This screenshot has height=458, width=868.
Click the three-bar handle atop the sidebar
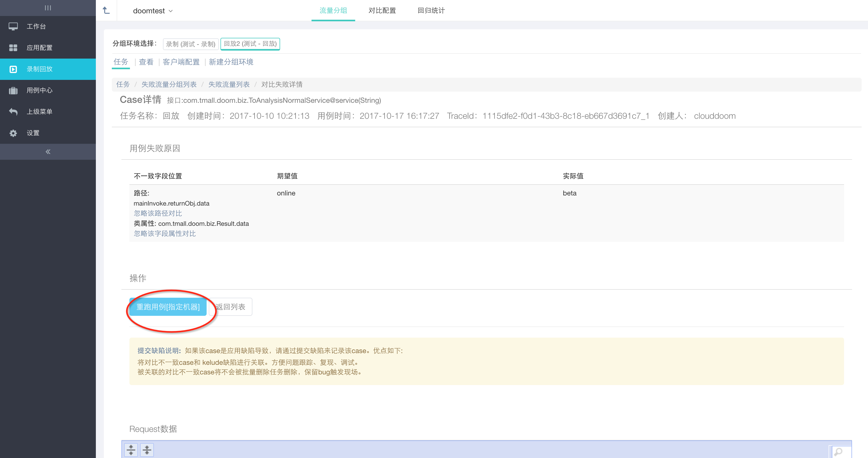click(48, 8)
